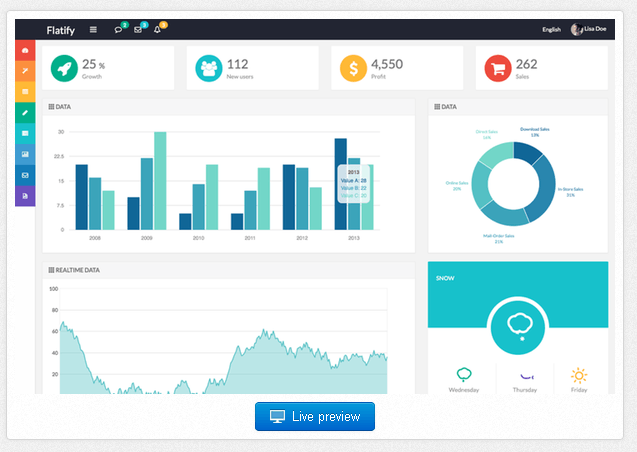This screenshot has width=637, height=452.
Task: Open the chat messages icon with green badge
Action: coord(118,30)
